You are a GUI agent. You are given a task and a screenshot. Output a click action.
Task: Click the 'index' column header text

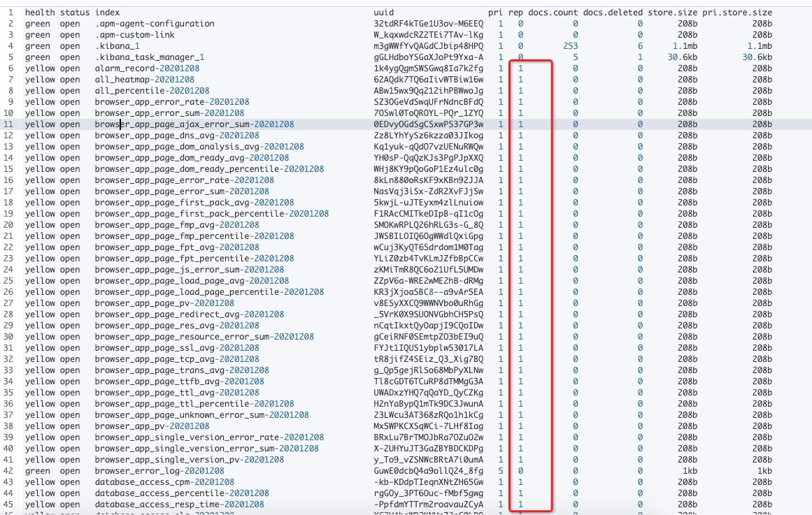click(x=107, y=13)
